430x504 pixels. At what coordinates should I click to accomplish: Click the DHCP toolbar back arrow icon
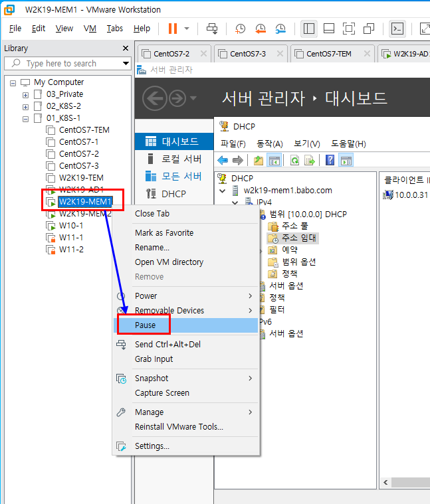(223, 160)
